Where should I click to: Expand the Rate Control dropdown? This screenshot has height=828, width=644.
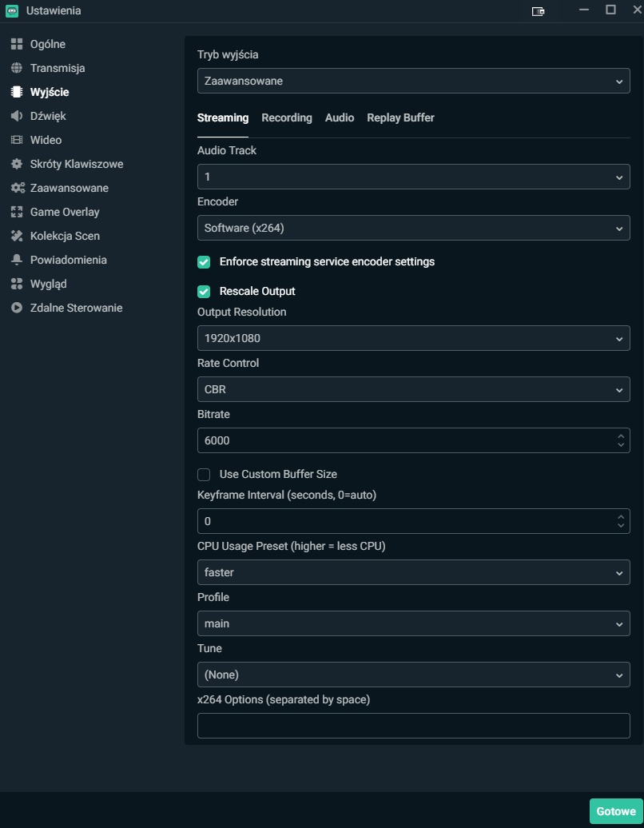[x=413, y=389]
